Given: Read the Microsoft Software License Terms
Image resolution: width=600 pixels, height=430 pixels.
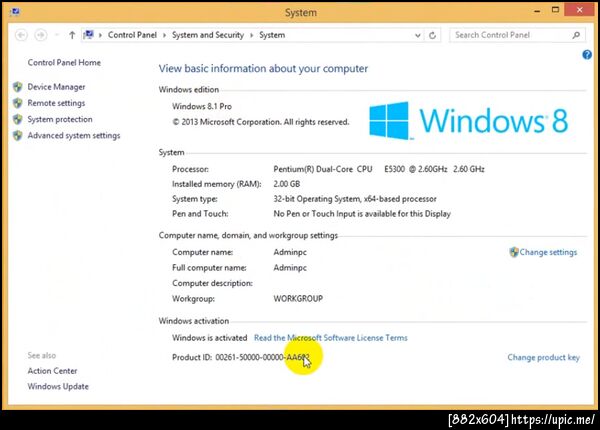Looking at the screenshot, I should [331, 338].
